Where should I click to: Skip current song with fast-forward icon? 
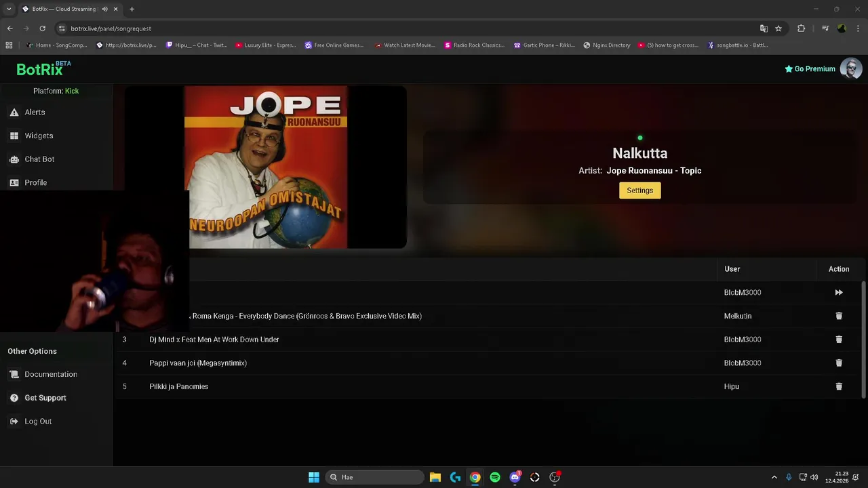tap(839, 293)
